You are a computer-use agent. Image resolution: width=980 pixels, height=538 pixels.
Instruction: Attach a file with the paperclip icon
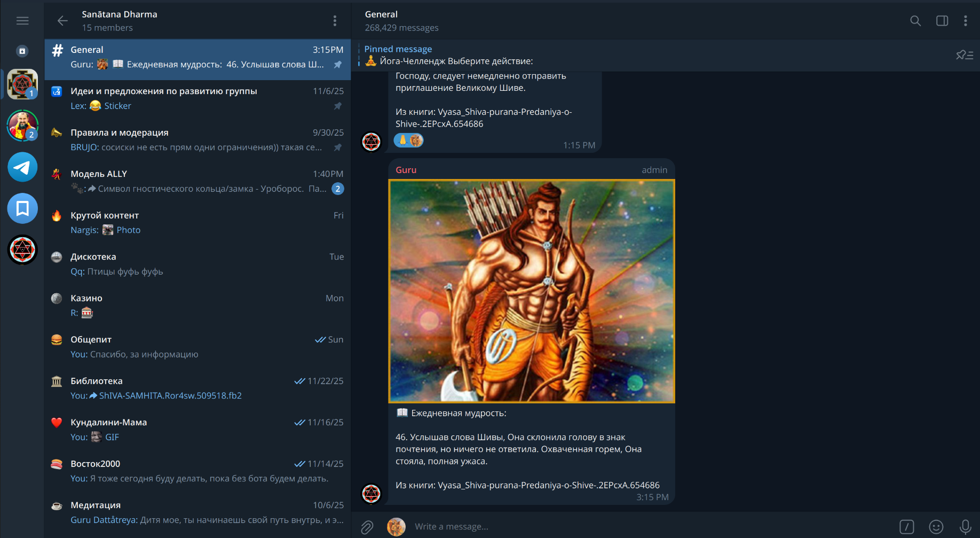[x=367, y=527]
